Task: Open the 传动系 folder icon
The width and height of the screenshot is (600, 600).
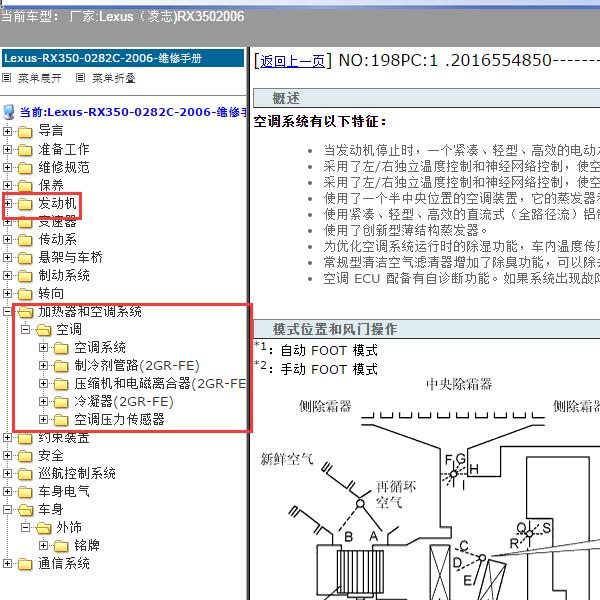Action: [x=25, y=240]
